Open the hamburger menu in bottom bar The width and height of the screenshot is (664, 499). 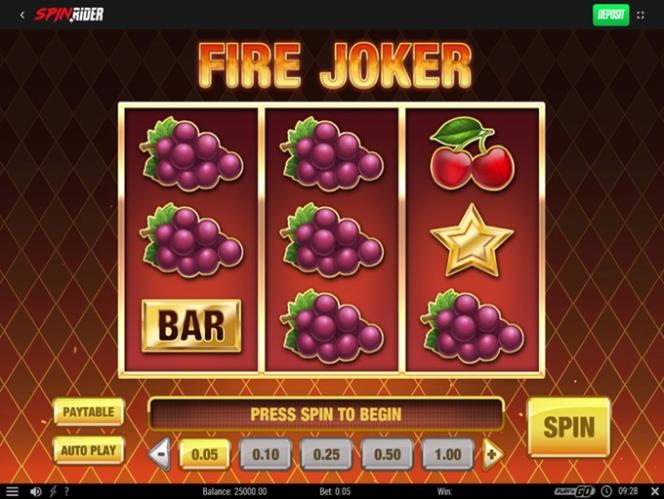click(12, 491)
